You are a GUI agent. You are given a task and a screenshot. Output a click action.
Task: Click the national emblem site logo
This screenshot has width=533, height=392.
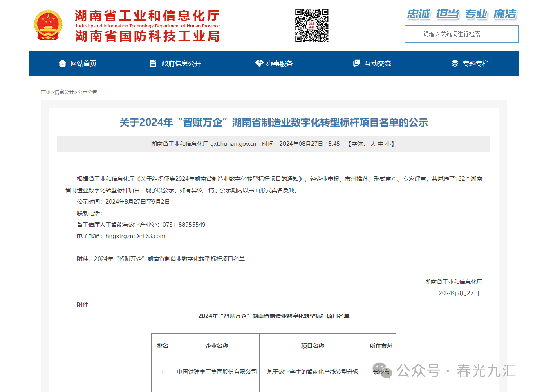(48, 24)
